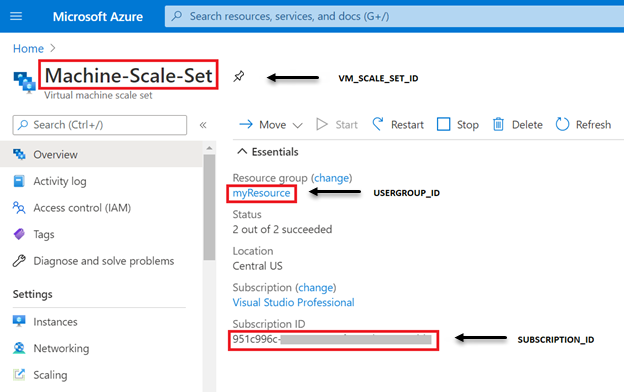The image size is (624, 392).
Task: Click the Restart circular arrow icon
Action: [378, 124]
